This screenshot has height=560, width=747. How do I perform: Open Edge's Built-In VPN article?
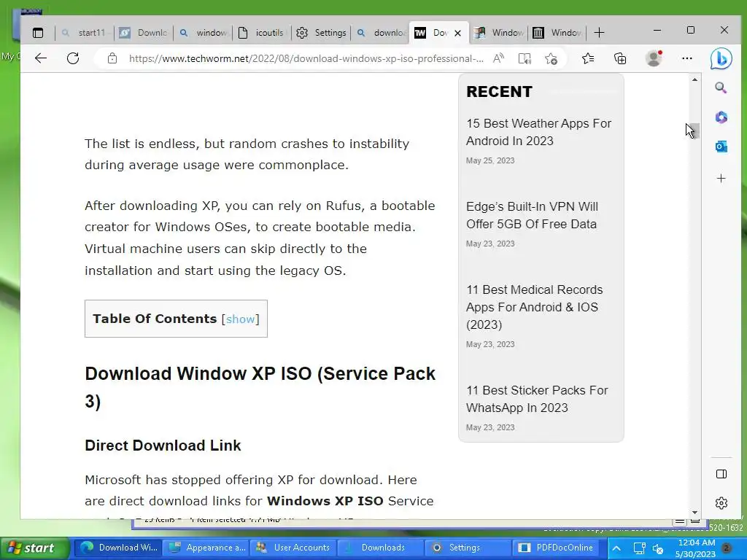(x=532, y=215)
